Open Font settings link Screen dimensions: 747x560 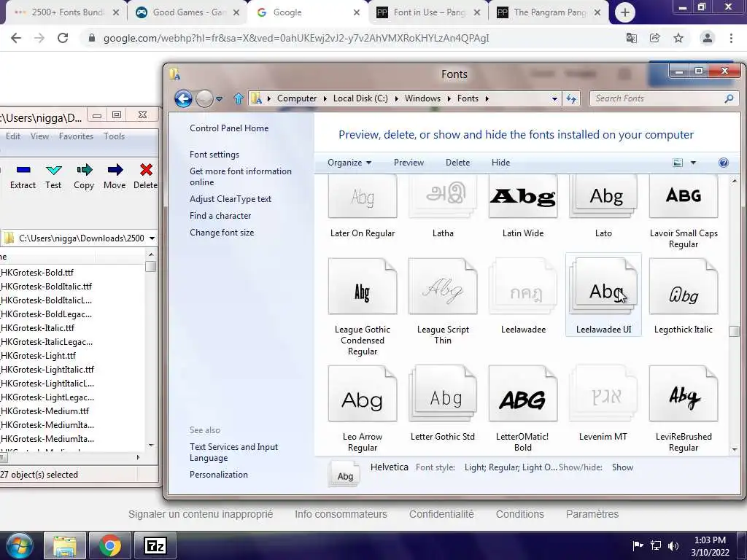214,155
